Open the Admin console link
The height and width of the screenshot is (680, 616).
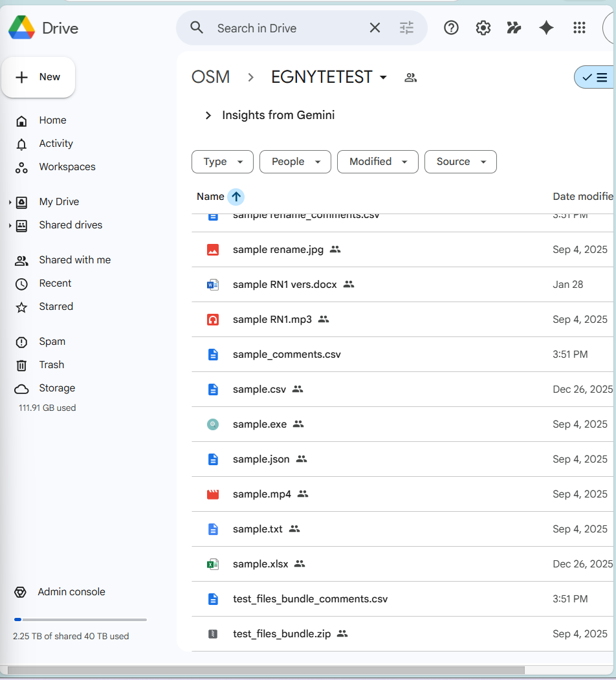[x=71, y=591]
